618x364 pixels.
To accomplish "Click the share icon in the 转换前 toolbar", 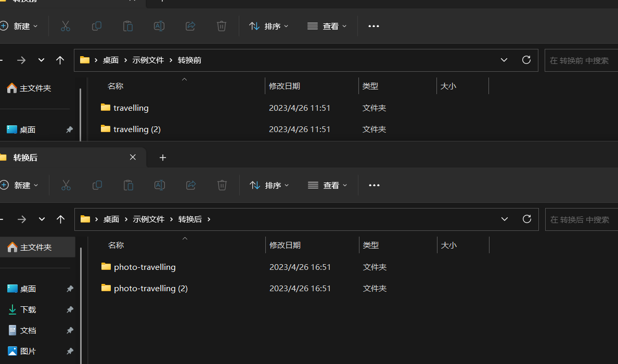I will click(190, 26).
